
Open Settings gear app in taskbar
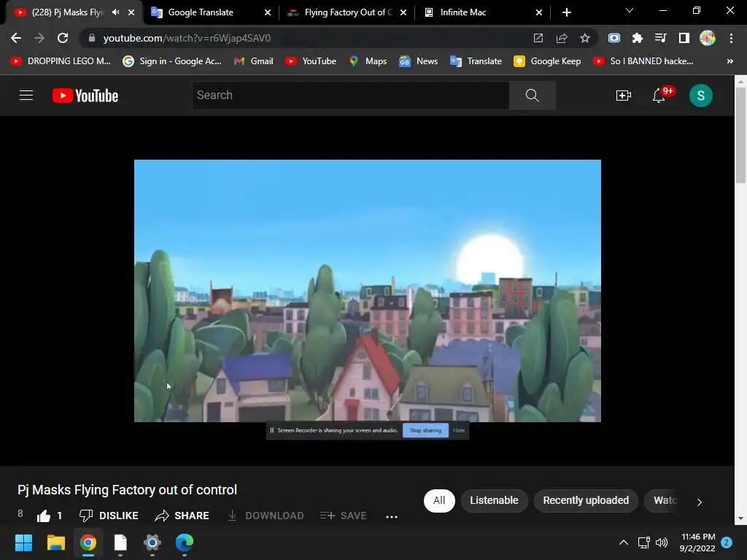152,542
